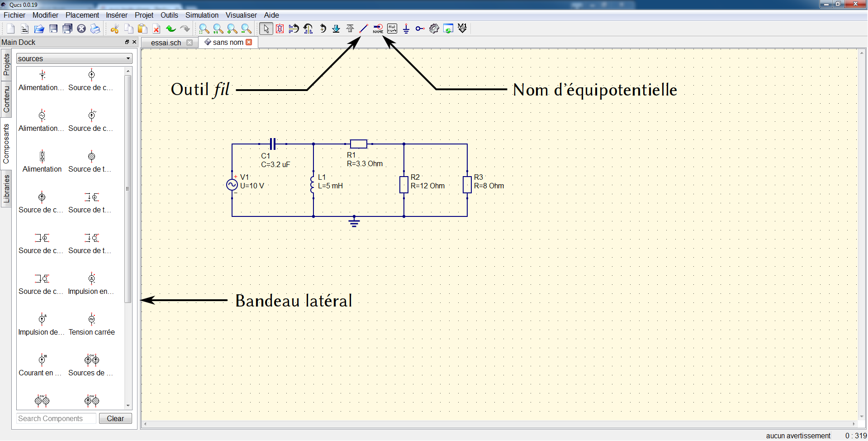Open a file with folder icon
The image size is (868, 441).
39,29
